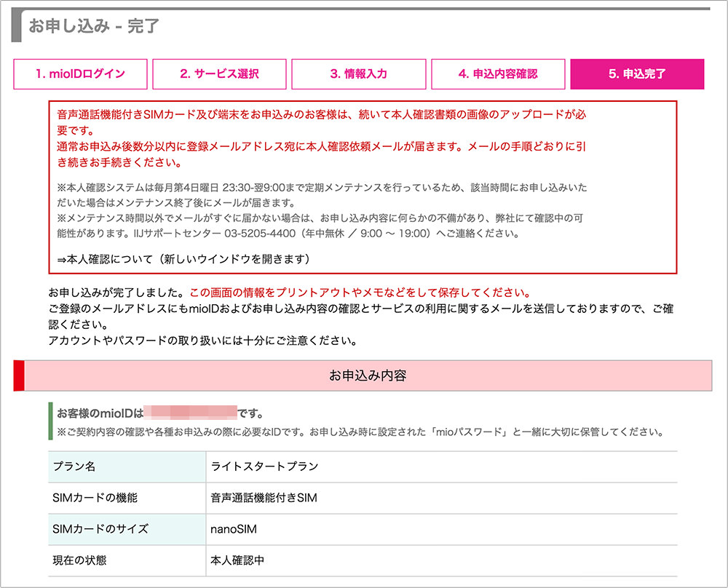Image resolution: width=728 pixels, height=588 pixels.
Task: Select step 1. mioIDログイン
Action: [x=80, y=73]
